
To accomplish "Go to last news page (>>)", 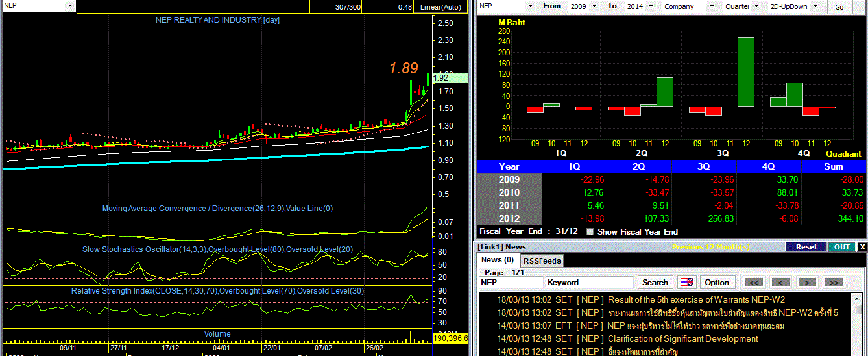I will pyautogui.click(x=833, y=282).
